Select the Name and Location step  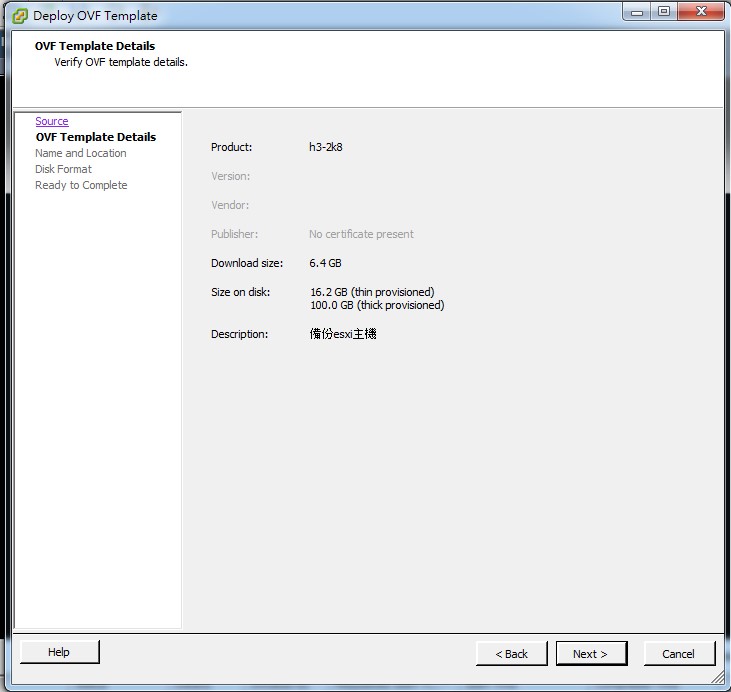[x=81, y=153]
